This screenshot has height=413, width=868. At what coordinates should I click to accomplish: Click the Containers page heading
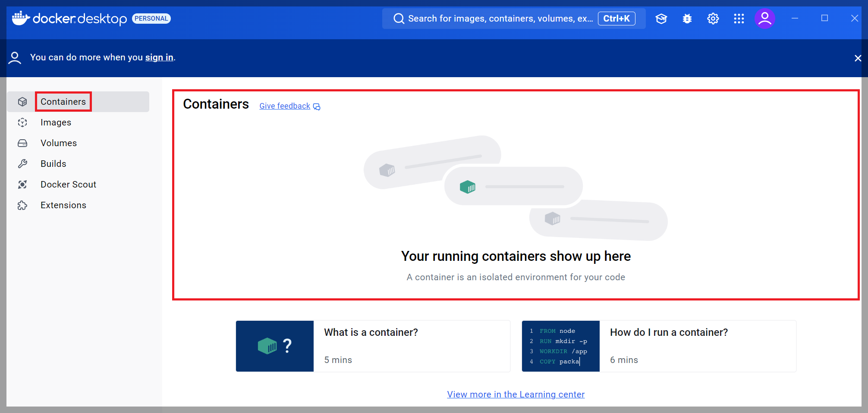216,104
